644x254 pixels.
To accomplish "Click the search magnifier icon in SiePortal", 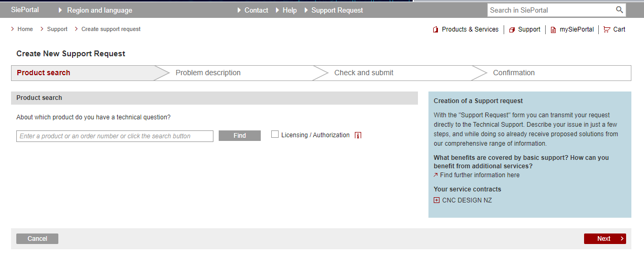I will tap(619, 10).
